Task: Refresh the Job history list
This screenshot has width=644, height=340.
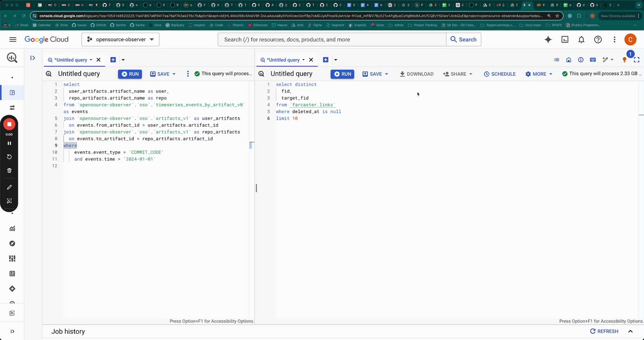Action: [x=604, y=331]
